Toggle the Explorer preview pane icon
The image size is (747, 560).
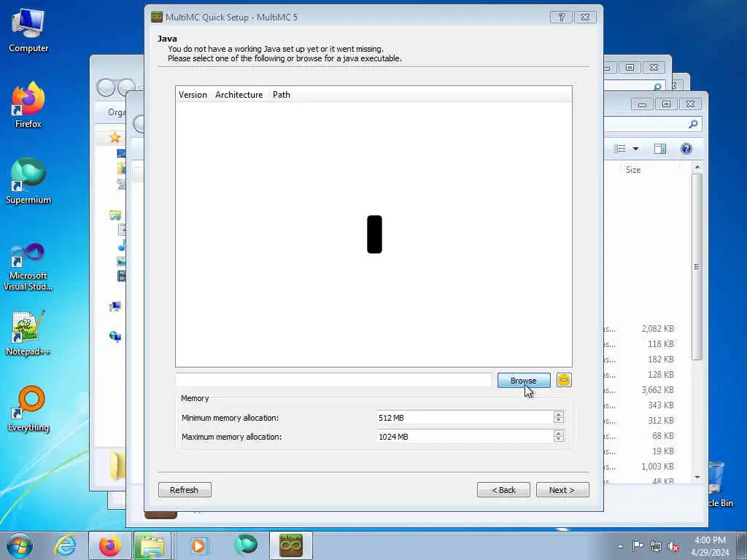click(659, 149)
